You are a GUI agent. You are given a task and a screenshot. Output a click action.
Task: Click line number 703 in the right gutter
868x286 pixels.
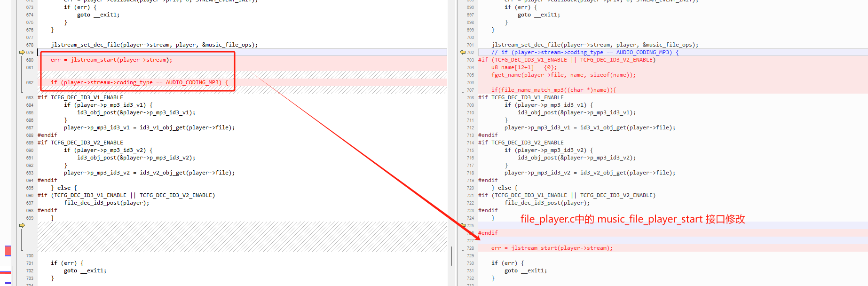[x=470, y=60]
